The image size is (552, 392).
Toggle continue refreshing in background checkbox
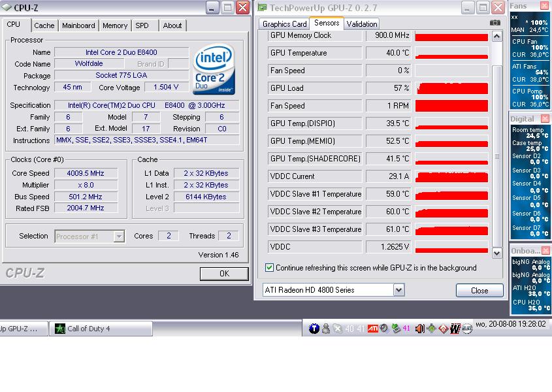click(x=270, y=268)
